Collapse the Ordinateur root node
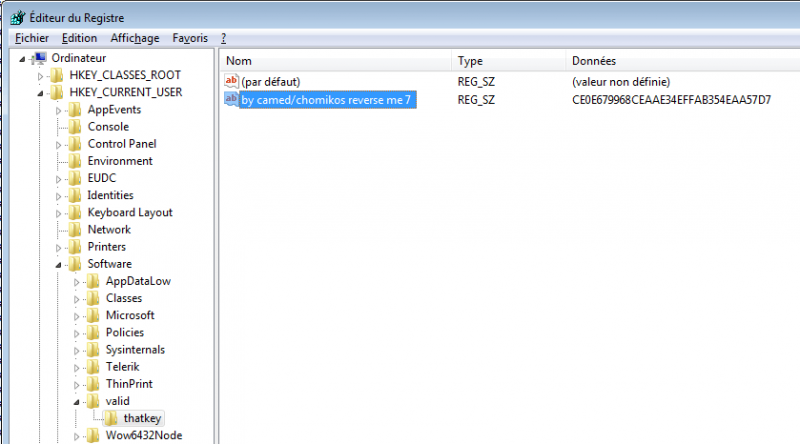Screen dimensions: 800x444 point(22,59)
